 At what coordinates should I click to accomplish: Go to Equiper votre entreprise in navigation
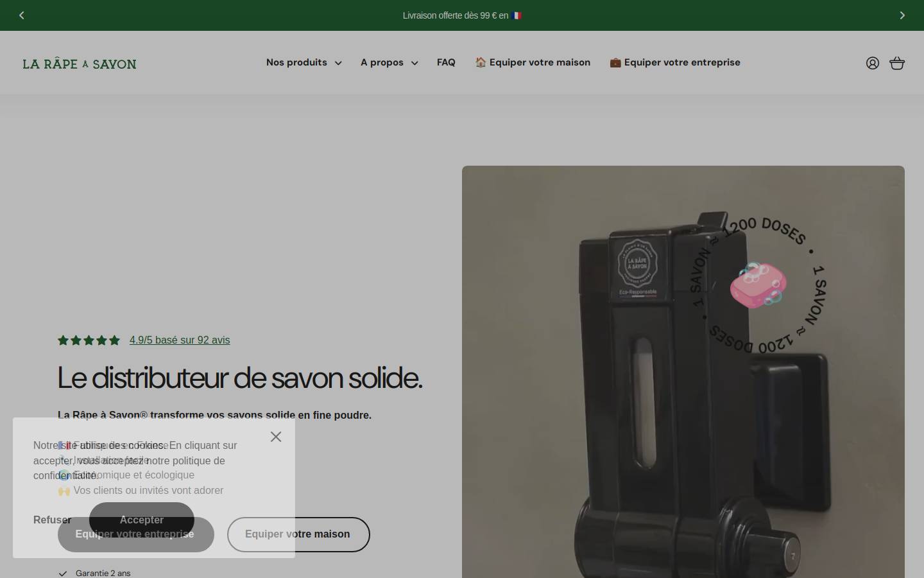[x=675, y=62]
